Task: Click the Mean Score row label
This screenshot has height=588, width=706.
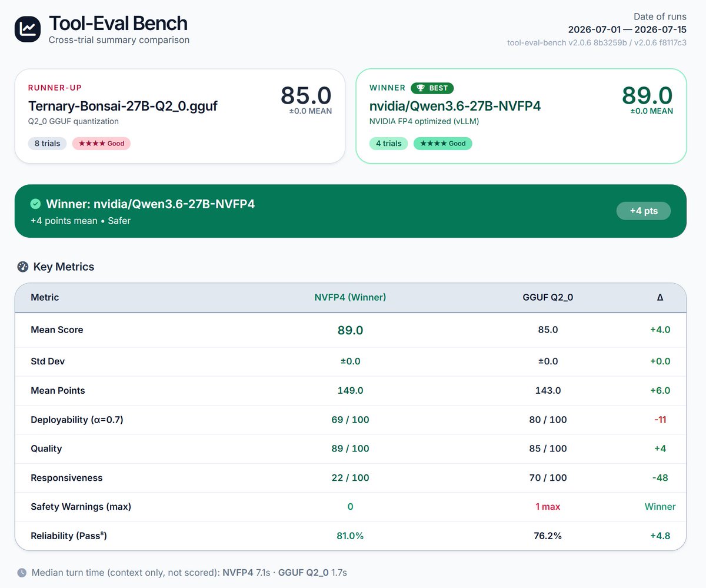Action: [x=57, y=330]
